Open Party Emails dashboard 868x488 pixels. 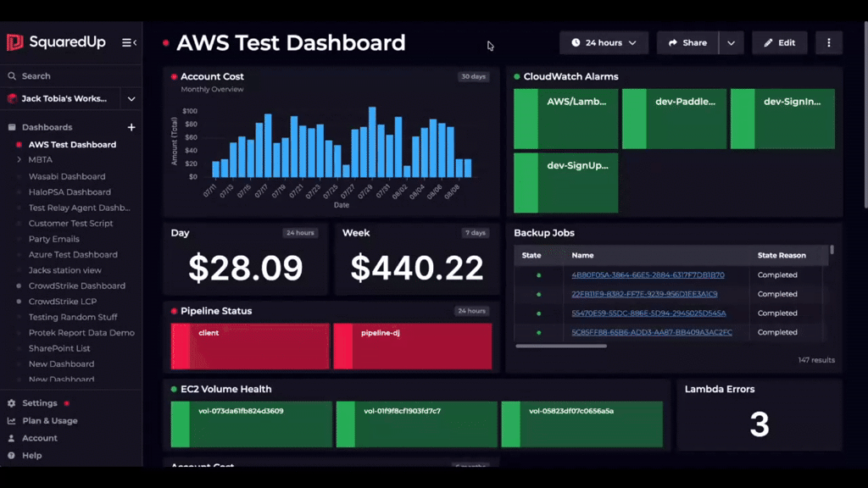(53, 239)
